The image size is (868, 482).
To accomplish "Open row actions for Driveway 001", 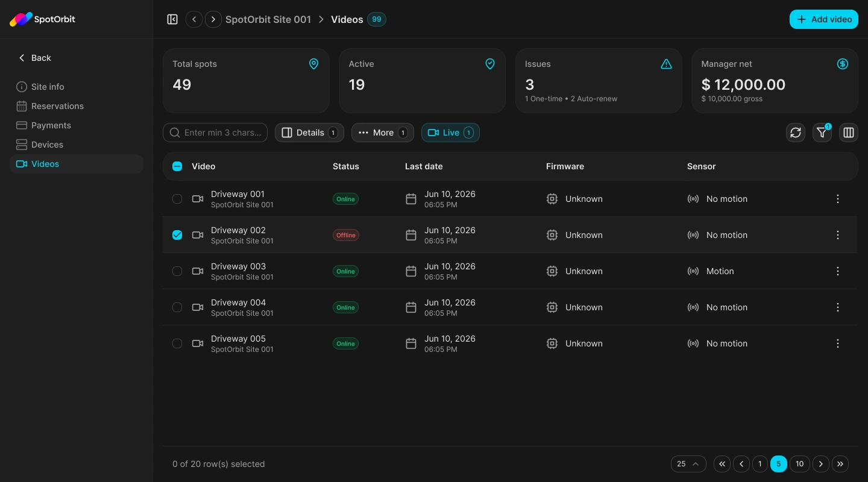I will 838,199.
